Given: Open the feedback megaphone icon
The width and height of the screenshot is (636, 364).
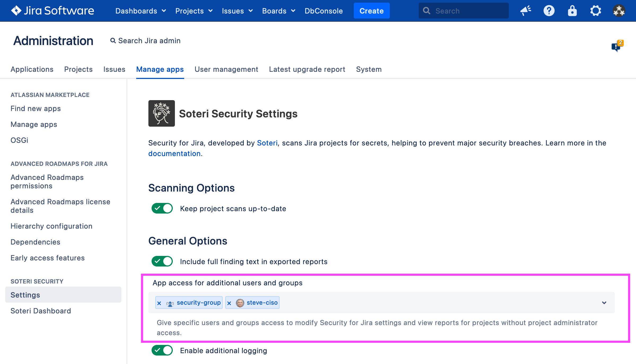Looking at the screenshot, I should click(x=525, y=11).
